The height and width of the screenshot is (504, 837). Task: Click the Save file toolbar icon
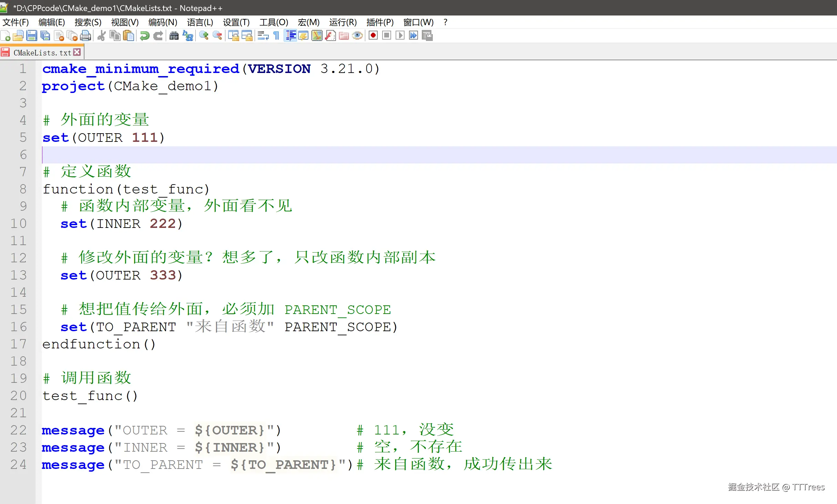[31, 35]
